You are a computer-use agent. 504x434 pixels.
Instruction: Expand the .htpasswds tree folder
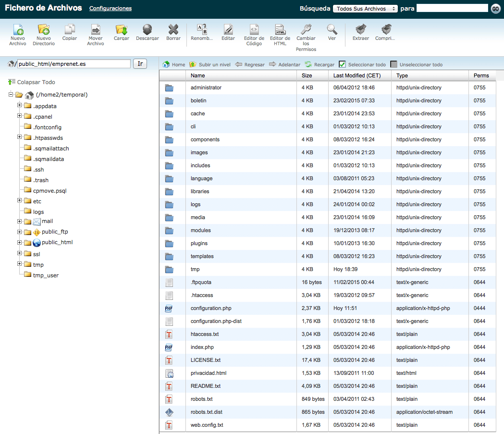point(20,136)
